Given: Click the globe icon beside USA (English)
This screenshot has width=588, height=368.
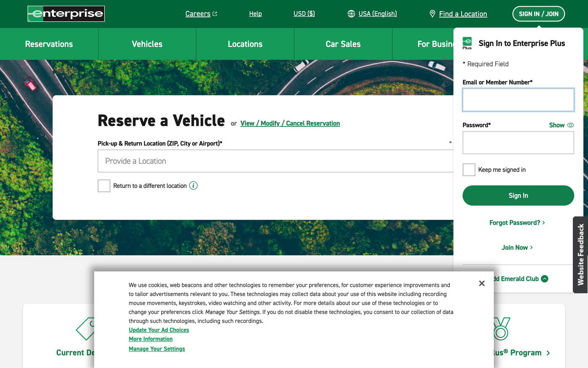Looking at the screenshot, I should tap(351, 13).
